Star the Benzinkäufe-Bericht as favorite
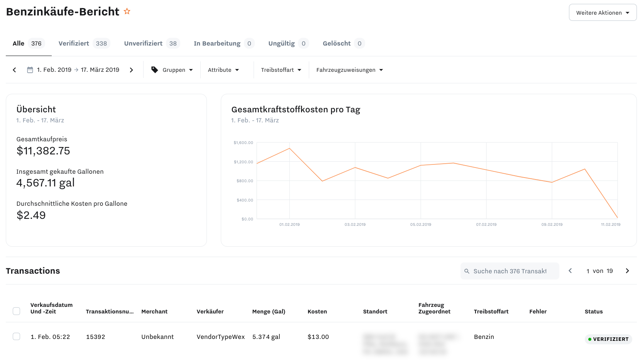 127,12
